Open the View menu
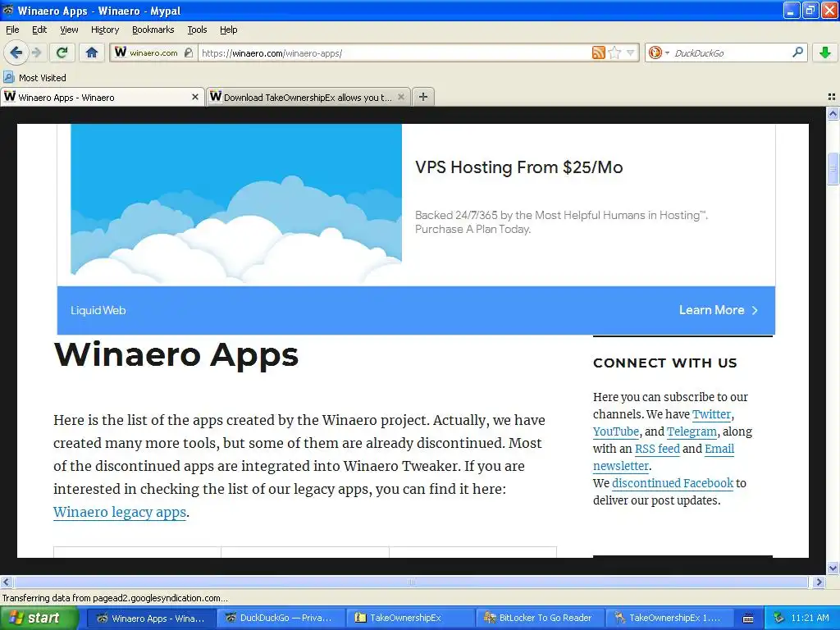840x630 pixels. click(x=69, y=30)
